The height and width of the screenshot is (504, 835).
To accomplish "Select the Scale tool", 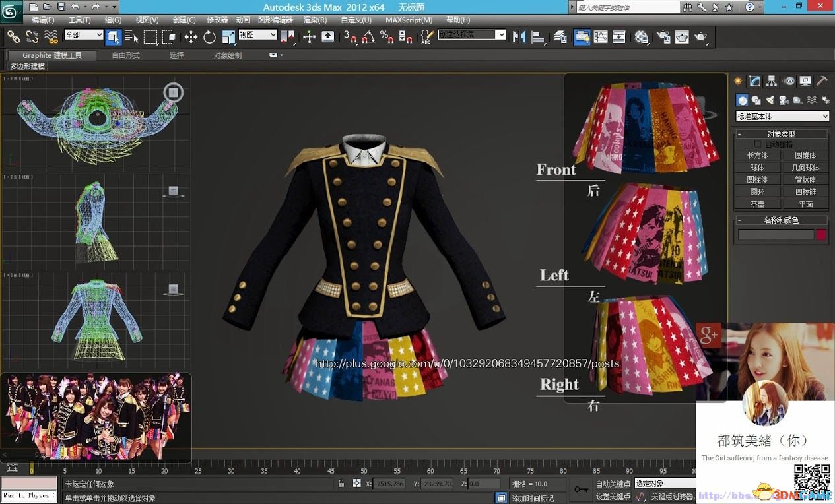I will [228, 36].
